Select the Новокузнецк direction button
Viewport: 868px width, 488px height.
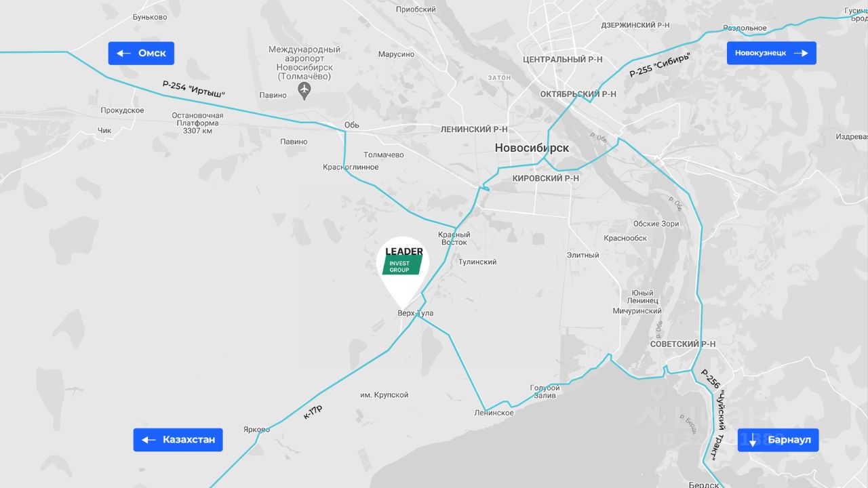pyautogui.click(x=772, y=53)
